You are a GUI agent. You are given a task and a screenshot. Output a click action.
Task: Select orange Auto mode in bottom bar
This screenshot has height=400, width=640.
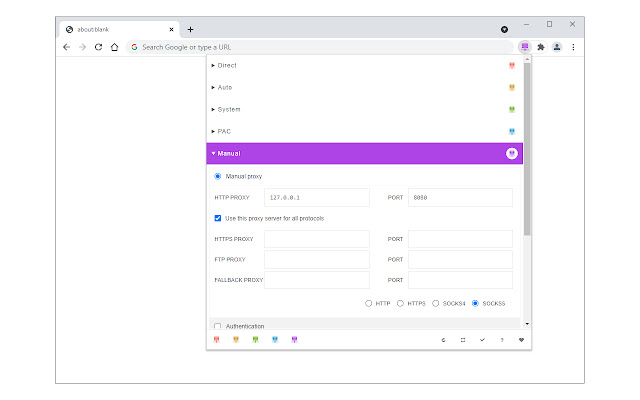point(236,340)
